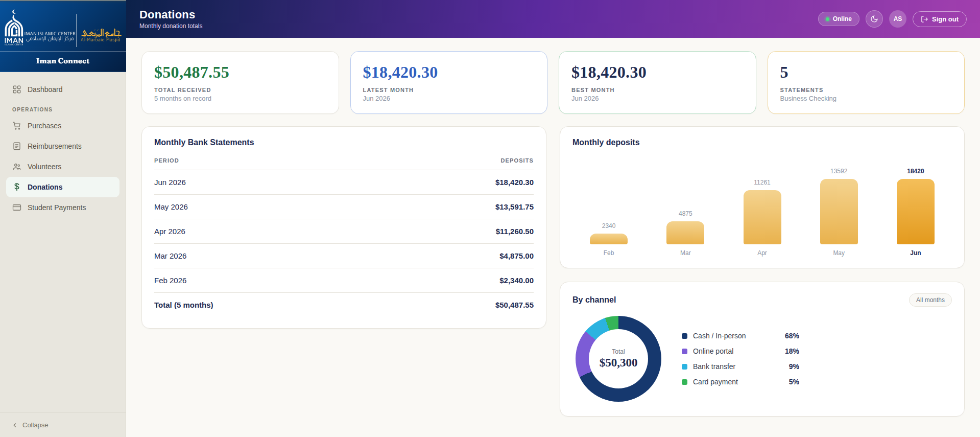Click the Apr bar in chart
The height and width of the screenshot is (437, 980).
click(762, 217)
